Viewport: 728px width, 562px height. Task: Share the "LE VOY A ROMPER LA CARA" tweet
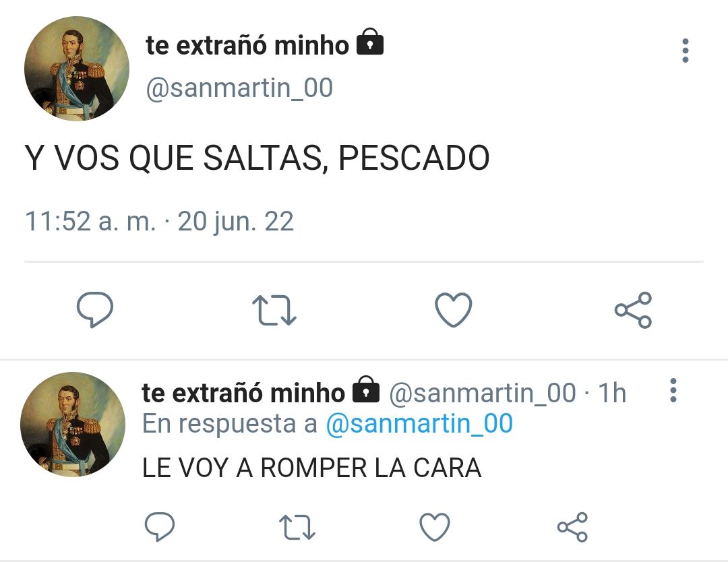[x=572, y=527]
